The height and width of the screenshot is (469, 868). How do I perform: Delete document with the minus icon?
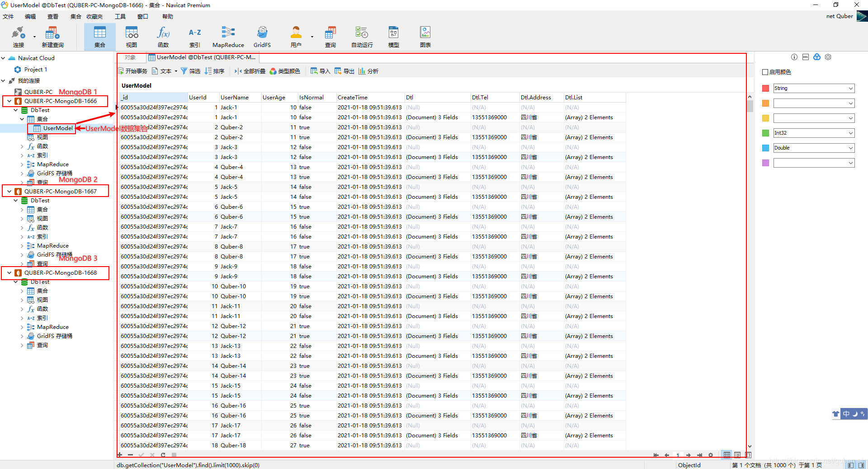point(130,455)
